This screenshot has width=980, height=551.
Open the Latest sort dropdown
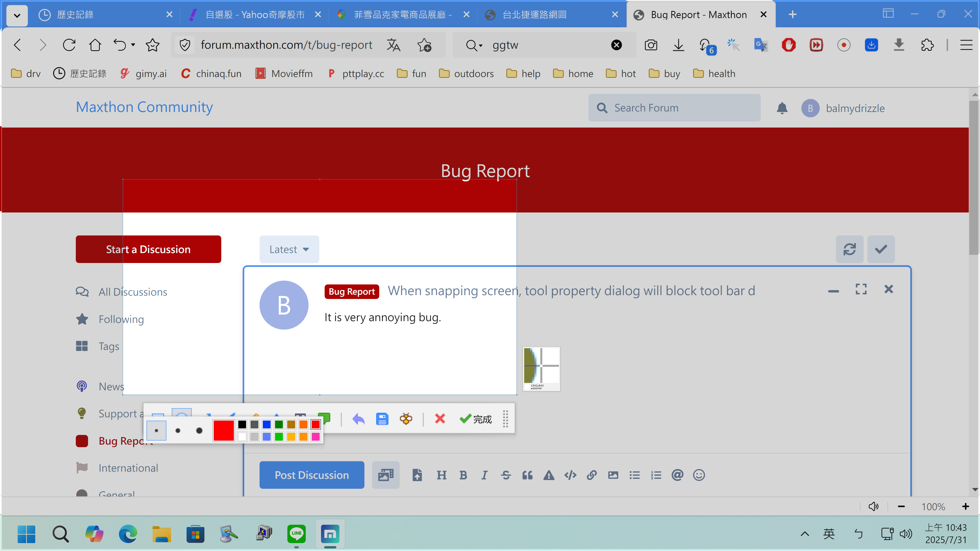pyautogui.click(x=289, y=249)
